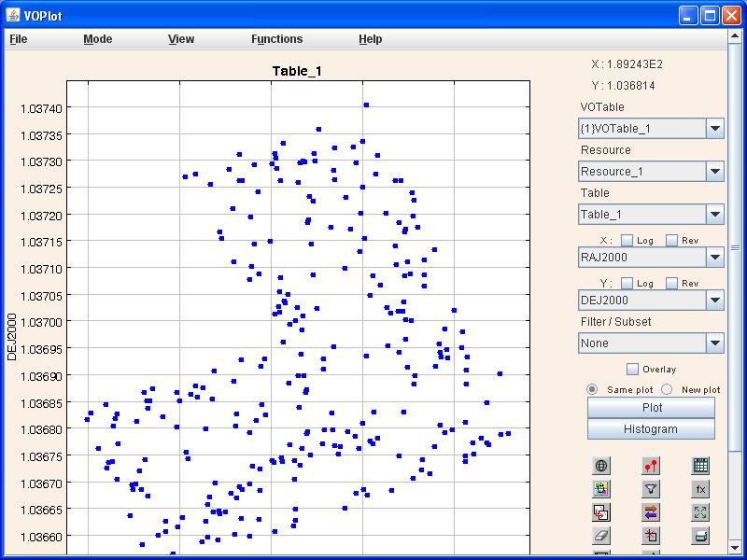Click the multicolored plot properties icon
The width and height of the screenshot is (747, 560).
tap(601, 488)
